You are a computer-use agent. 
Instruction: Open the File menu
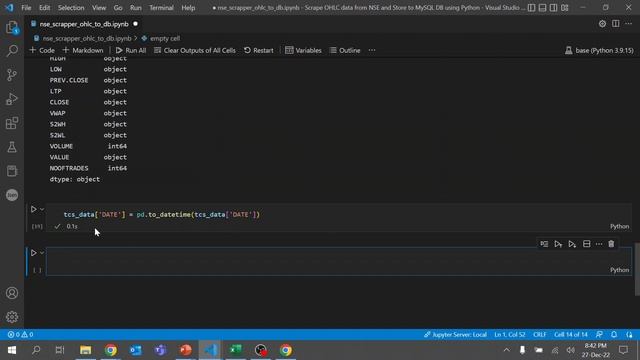[x=26, y=8]
